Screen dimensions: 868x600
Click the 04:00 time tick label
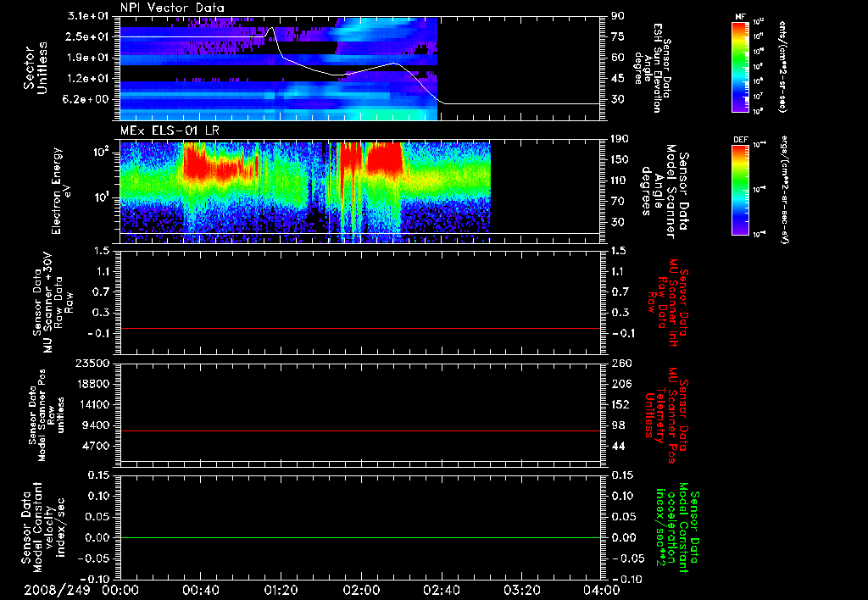tap(601, 590)
